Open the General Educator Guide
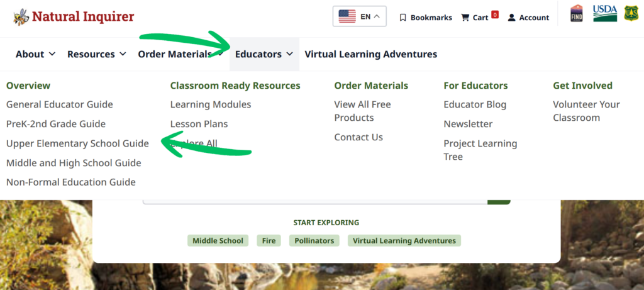 tap(60, 104)
